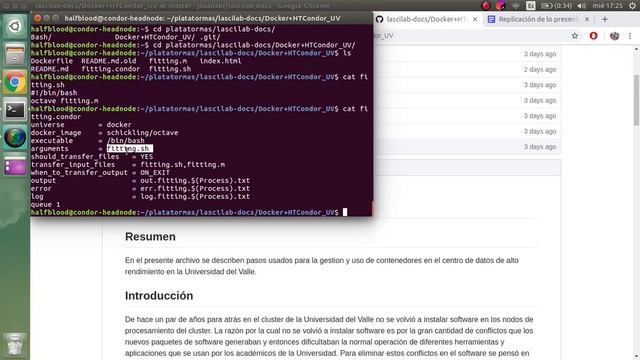Image resolution: width=640 pixels, height=360 pixels.
Task: Launch Google Chrome from the dock
Action: 15,82
